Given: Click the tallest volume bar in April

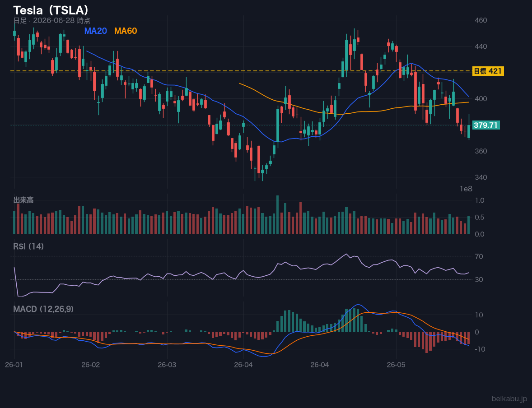Looking at the screenshot, I should click(x=278, y=215).
